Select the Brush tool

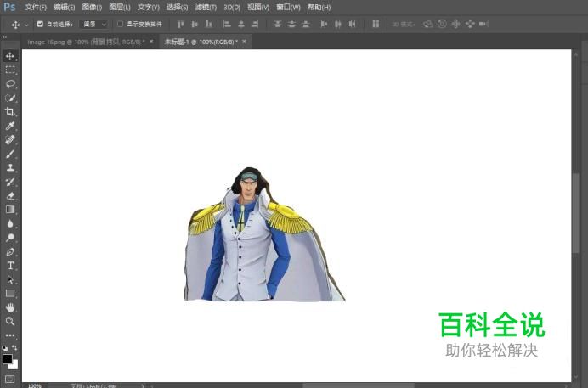9,154
